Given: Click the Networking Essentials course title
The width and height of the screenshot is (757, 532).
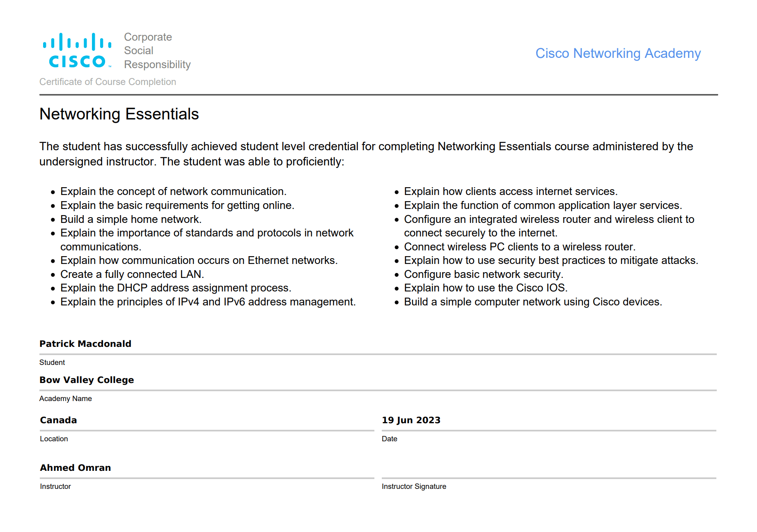Looking at the screenshot, I should 119,114.
